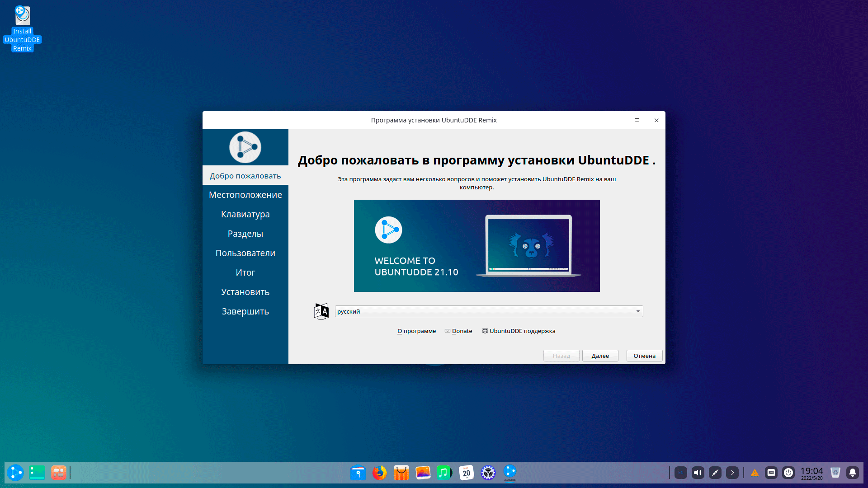Open the music player in the dock
Screen dimensions: 868x488
(x=444, y=473)
